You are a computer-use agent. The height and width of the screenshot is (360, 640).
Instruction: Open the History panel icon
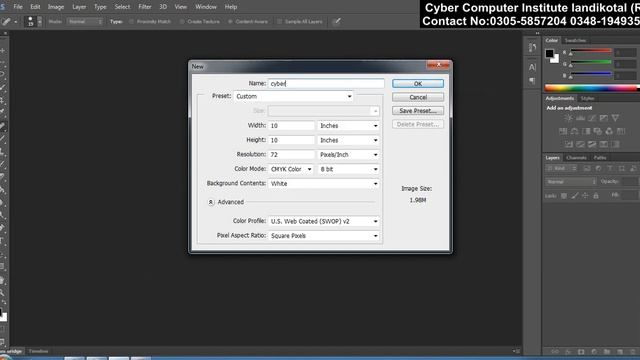[532, 48]
